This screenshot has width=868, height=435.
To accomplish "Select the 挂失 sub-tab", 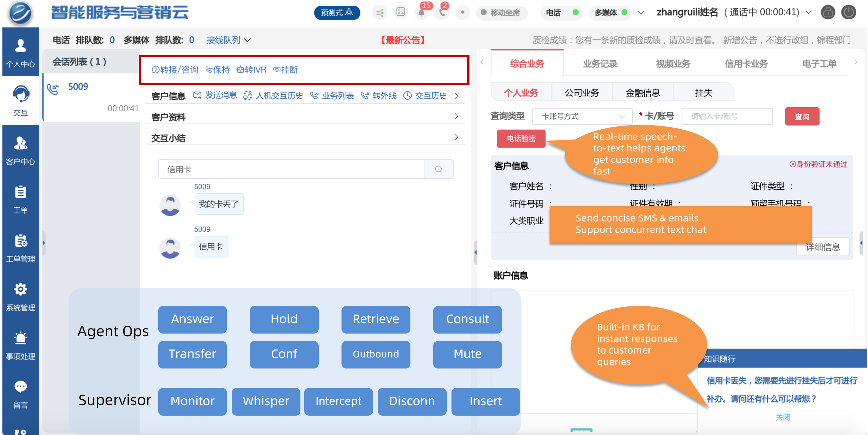I will [703, 93].
